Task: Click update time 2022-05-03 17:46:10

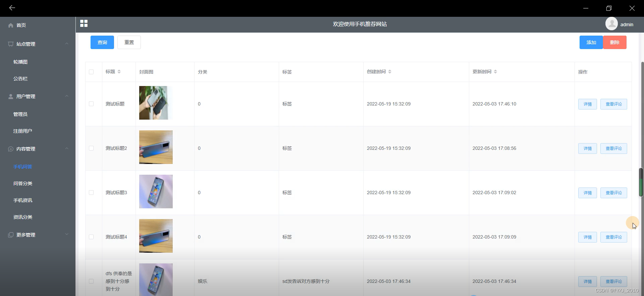Action: [x=494, y=104]
